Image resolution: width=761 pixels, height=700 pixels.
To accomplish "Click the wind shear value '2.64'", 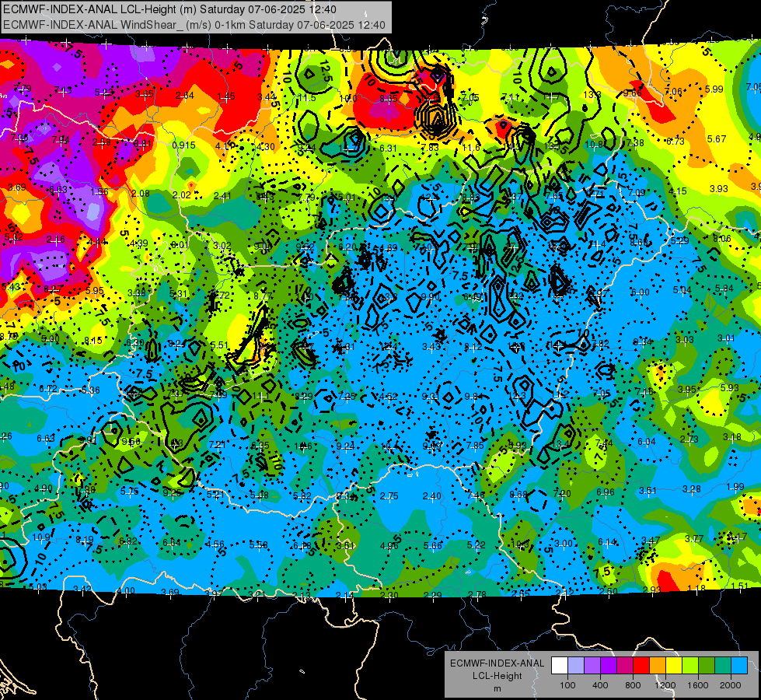I will [x=185, y=96].
